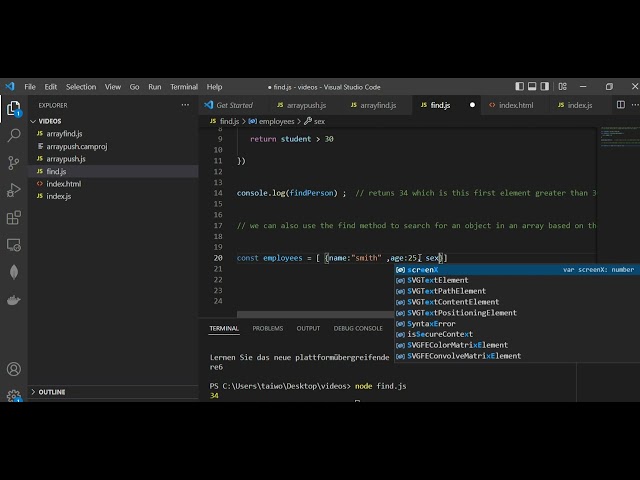The image size is (640, 480).
Task: Select the TERMINAL panel tab
Action: click(224, 328)
